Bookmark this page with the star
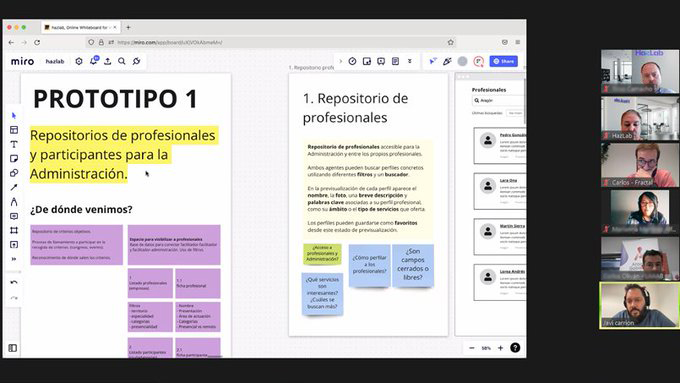The image size is (680, 383). (451, 43)
